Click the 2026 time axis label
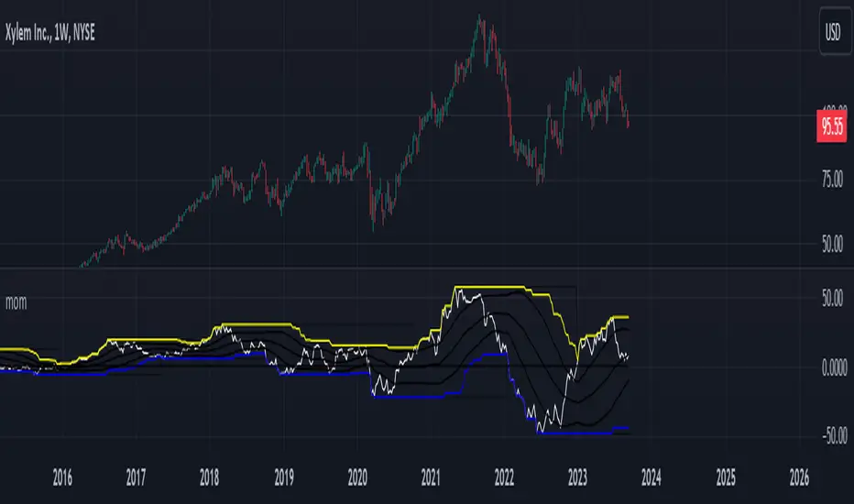This screenshot has width=854, height=504. pos(799,477)
